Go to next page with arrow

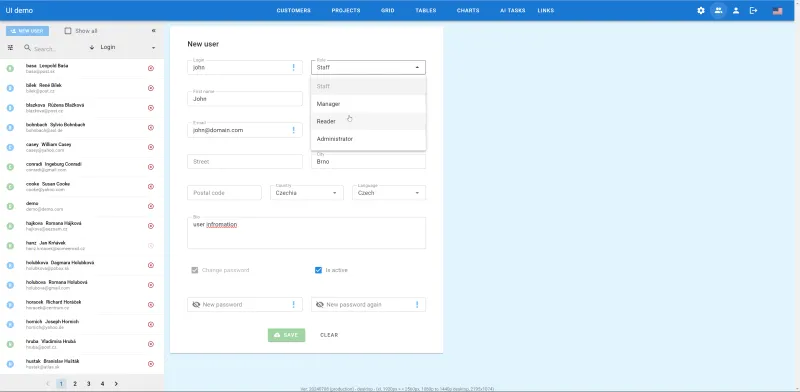click(x=116, y=384)
